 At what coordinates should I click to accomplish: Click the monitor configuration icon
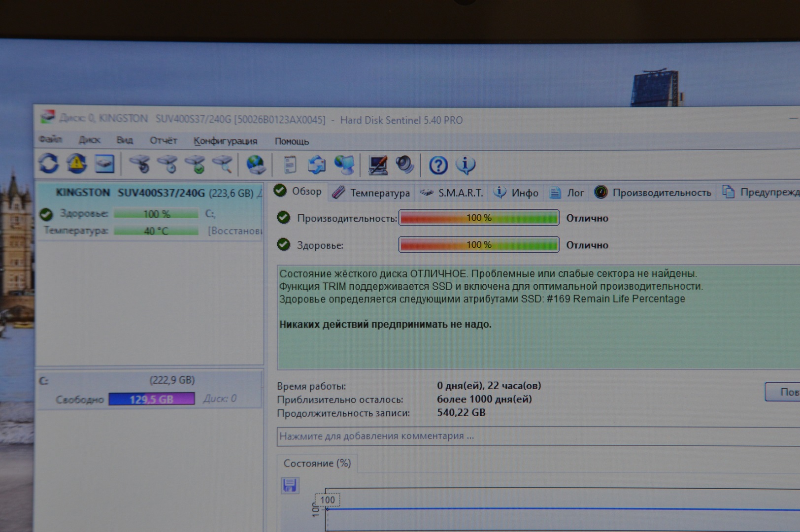(378, 166)
